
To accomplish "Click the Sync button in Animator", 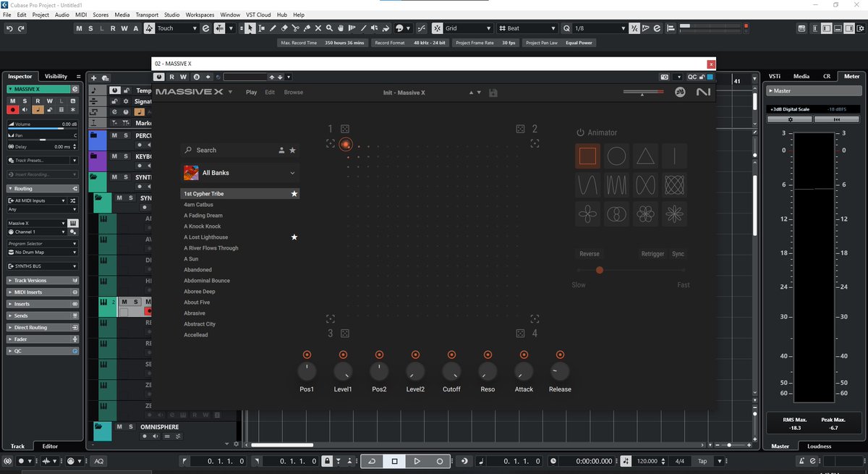I will [678, 254].
